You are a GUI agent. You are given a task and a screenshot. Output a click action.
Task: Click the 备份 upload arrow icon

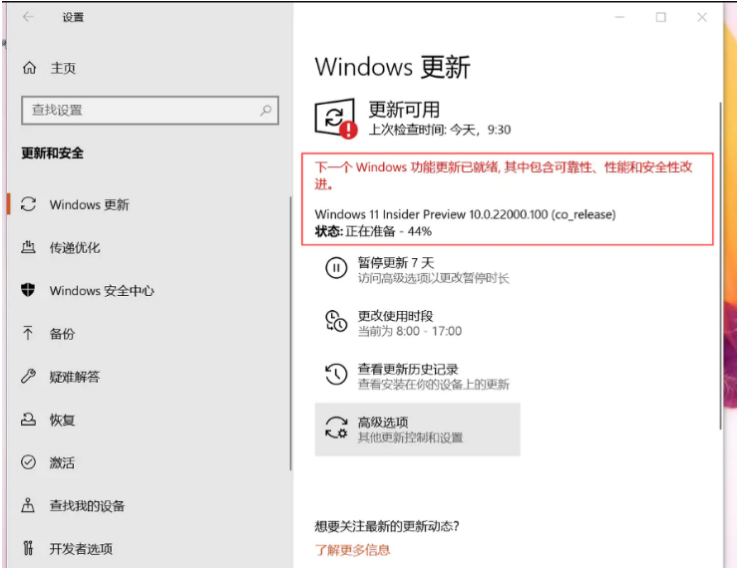tap(28, 333)
